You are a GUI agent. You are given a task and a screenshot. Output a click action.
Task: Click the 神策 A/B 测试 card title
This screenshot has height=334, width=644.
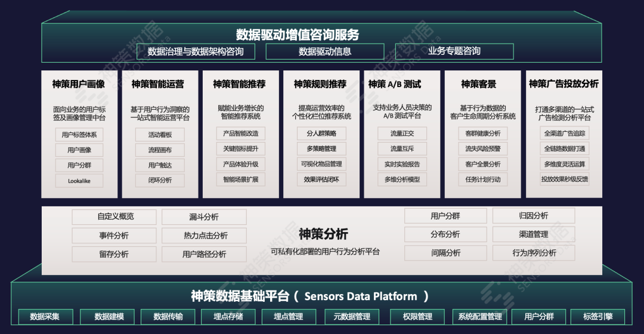395,84
